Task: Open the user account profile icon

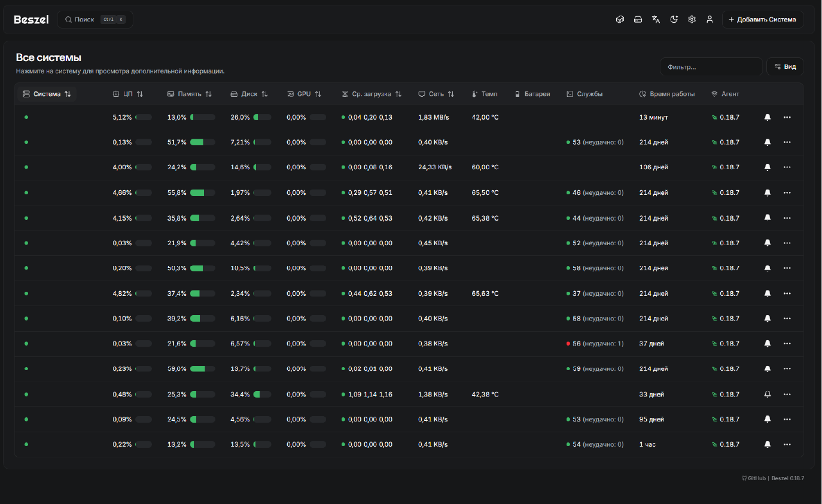Action: coord(710,20)
